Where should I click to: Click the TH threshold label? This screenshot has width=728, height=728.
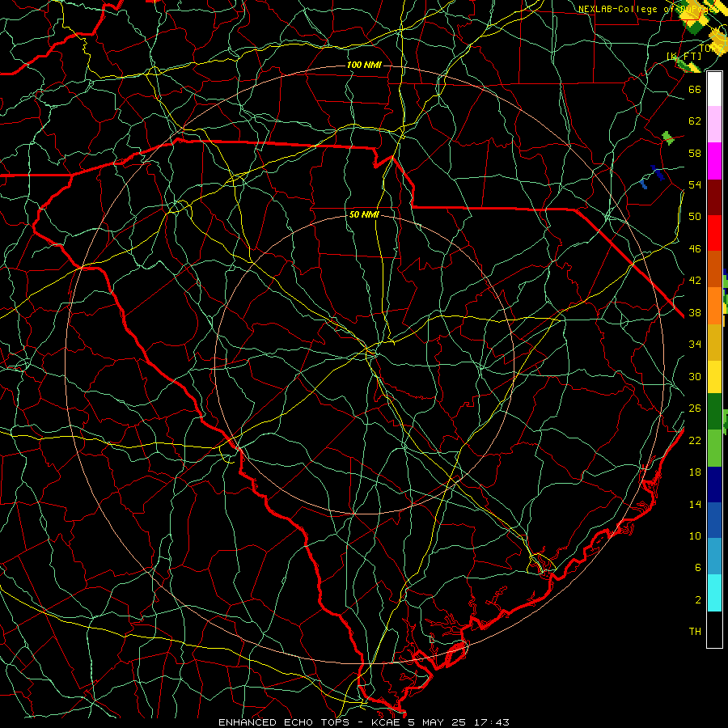click(695, 632)
